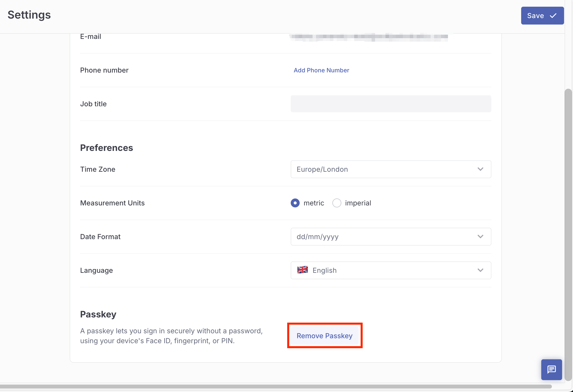The width and height of the screenshot is (573, 392).
Task: Click the UK flag icon in Language
Action: point(302,270)
